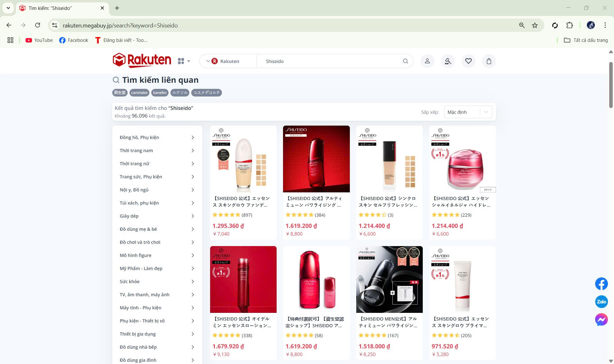Click the Shiseido search input field
This screenshot has width=614, height=364.
tap(329, 61)
